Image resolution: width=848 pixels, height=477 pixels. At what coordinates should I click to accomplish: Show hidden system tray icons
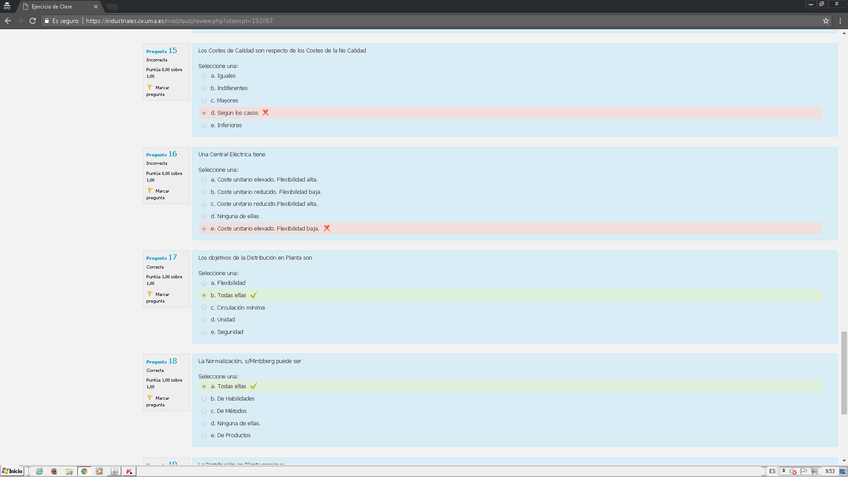pos(783,471)
